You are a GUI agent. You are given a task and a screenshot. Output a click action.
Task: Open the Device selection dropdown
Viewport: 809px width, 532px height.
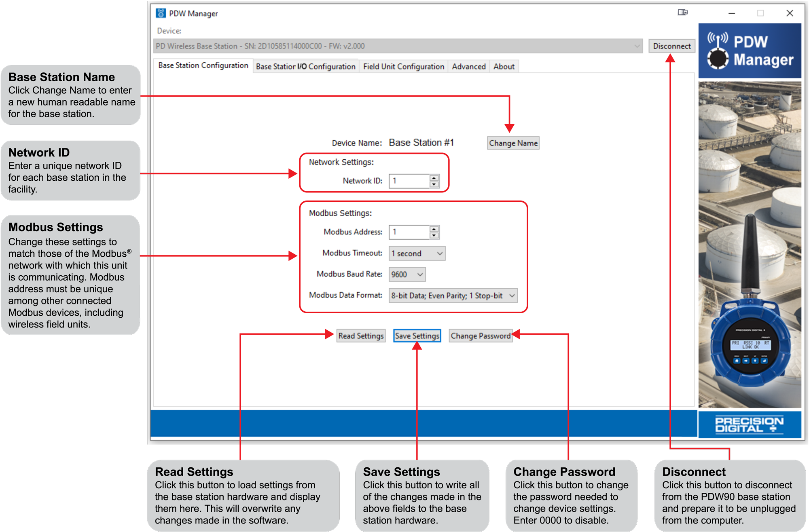(x=398, y=46)
